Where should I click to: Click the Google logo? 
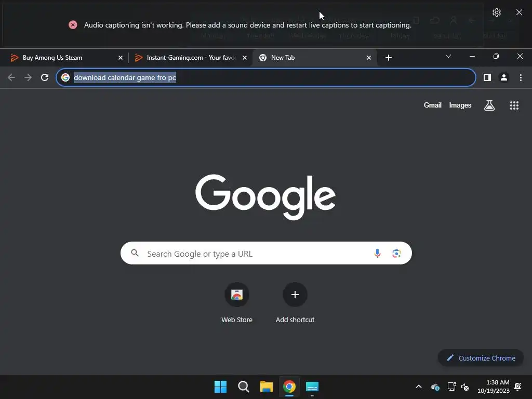pyautogui.click(x=265, y=197)
